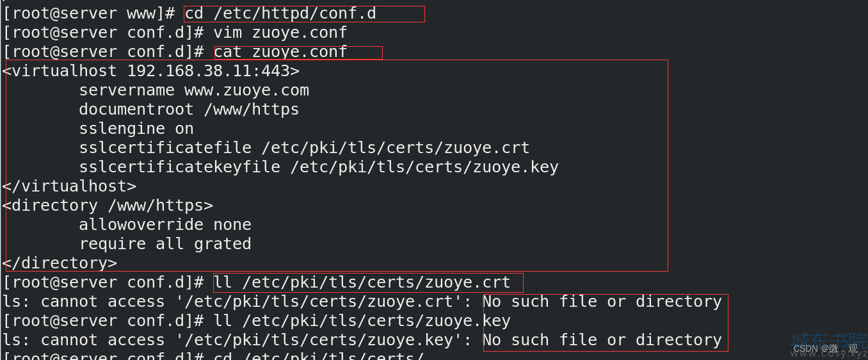Viewport: 868px width, 360px height.
Task: Click the 'll /etc/pki/tls/certs/zuoye.key' command
Action: [x=362, y=321]
